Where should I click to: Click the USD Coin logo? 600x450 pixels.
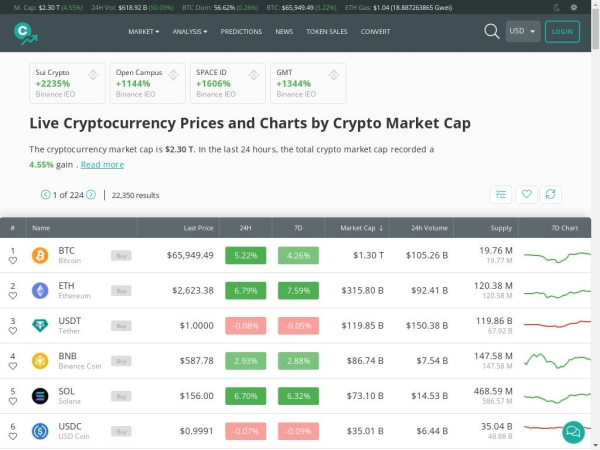[x=40, y=431]
